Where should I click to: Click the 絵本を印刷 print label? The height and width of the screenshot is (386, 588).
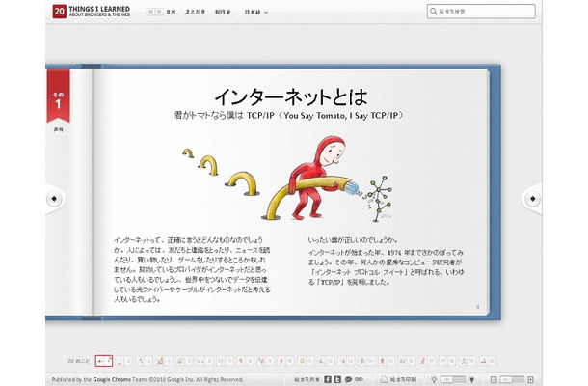tap(404, 379)
